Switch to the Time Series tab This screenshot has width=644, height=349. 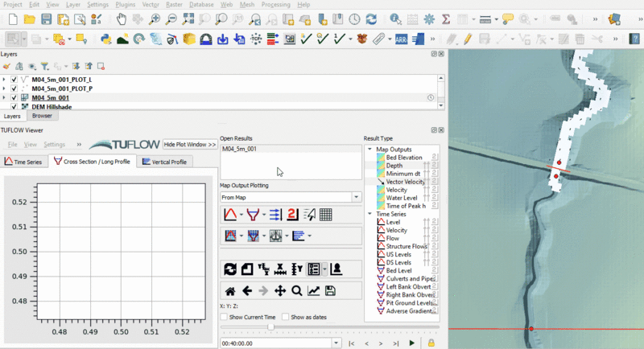(x=23, y=162)
